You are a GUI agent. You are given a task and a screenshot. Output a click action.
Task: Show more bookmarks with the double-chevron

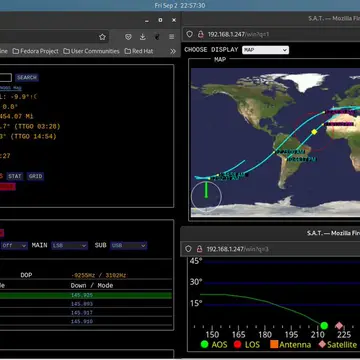click(x=173, y=51)
